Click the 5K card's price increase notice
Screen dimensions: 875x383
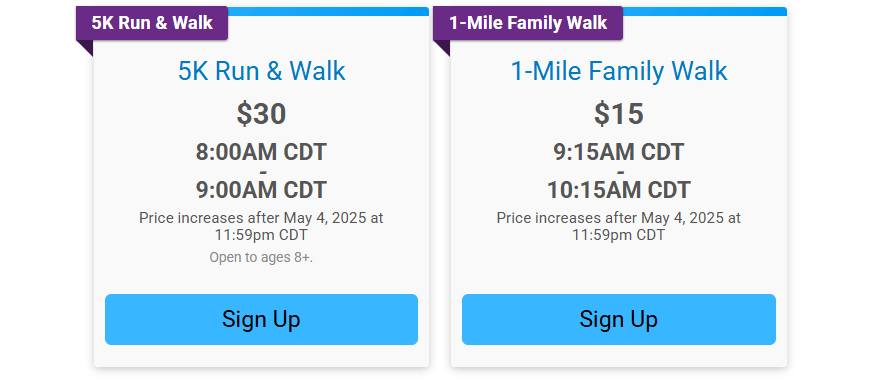point(261,226)
